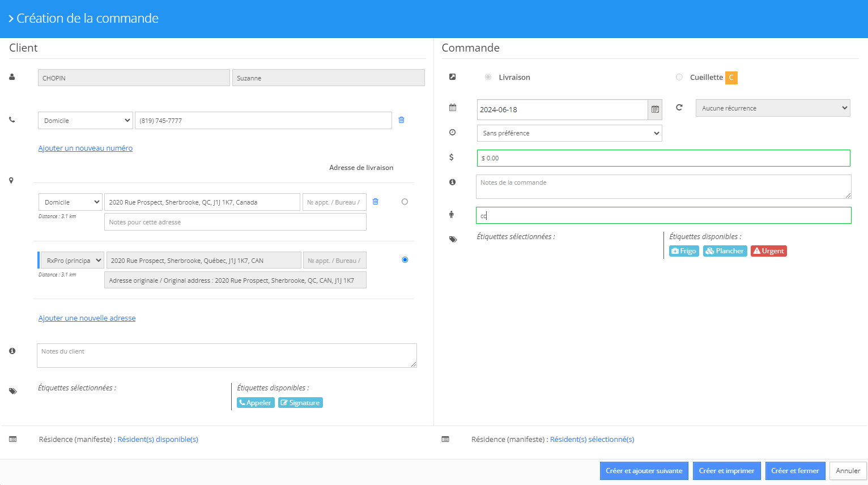Click the calendar icon left of the date field
This screenshot has width=868, height=485.
[453, 107]
